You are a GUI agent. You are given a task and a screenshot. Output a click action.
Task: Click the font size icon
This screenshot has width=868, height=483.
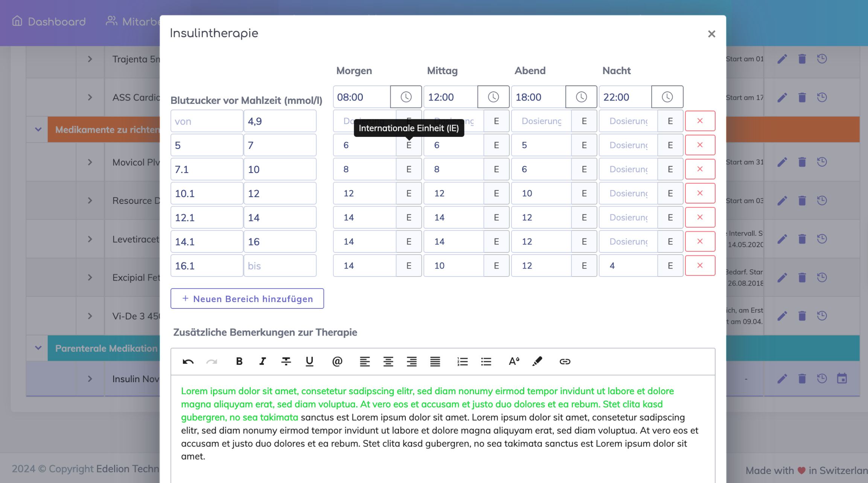[x=514, y=361]
